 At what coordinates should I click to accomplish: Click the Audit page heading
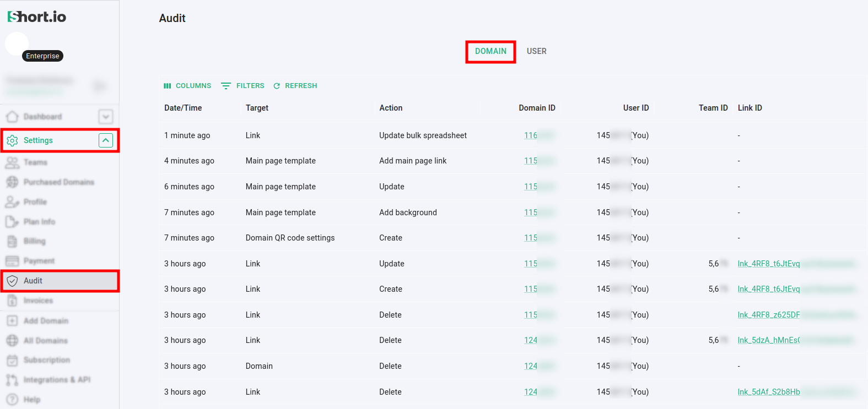point(172,18)
